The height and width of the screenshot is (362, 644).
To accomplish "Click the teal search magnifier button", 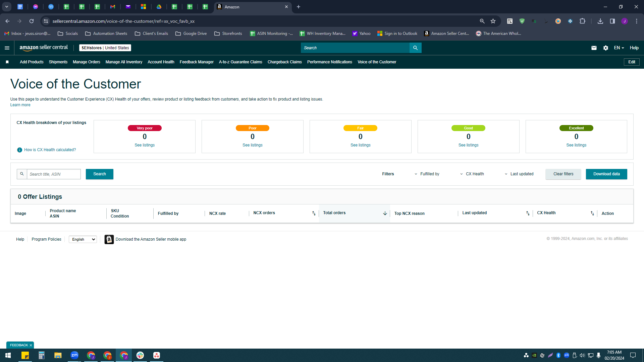I will pyautogui.click(x=415, y=48).
